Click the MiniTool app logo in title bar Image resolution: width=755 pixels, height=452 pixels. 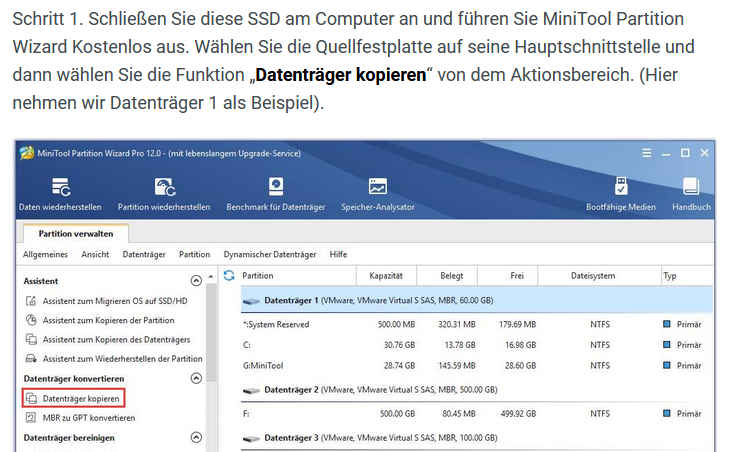[26, 153]
